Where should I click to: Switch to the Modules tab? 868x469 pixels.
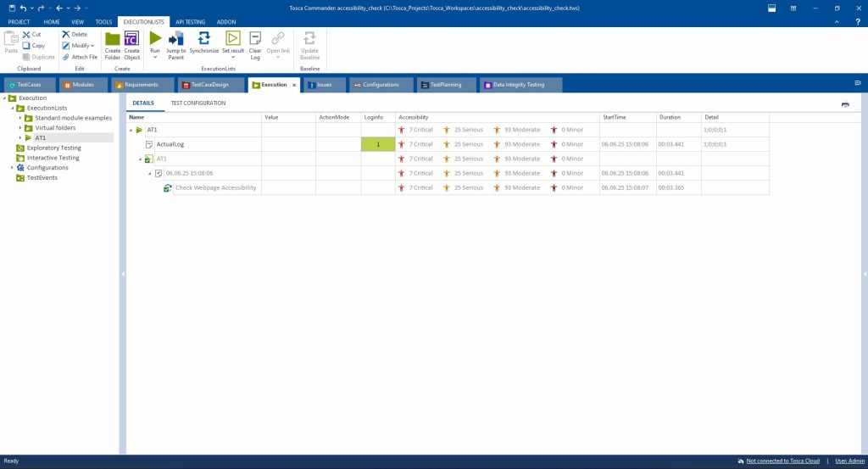coord(82,85)
